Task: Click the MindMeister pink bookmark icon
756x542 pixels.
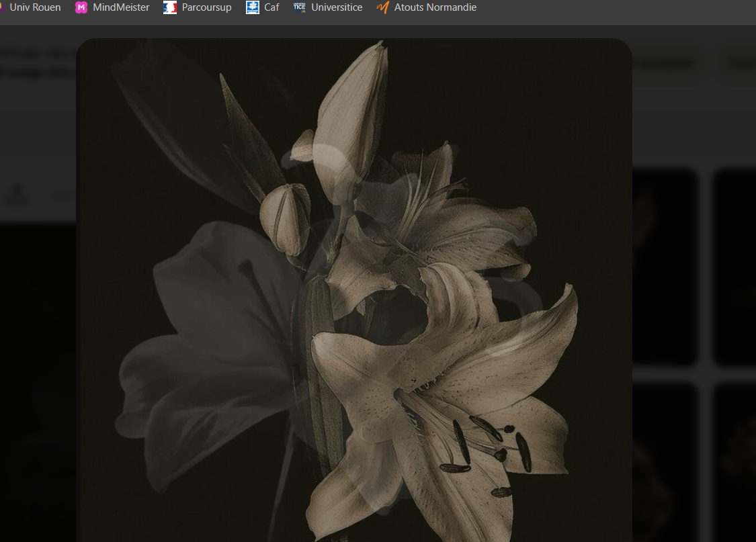Action: [81, 7]
